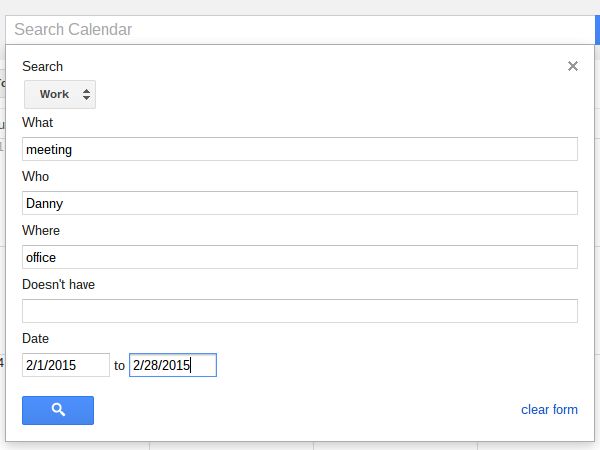The height and width of the screenshot is (450, 600).
Task: Click the Date label
Action: [35, 338]
